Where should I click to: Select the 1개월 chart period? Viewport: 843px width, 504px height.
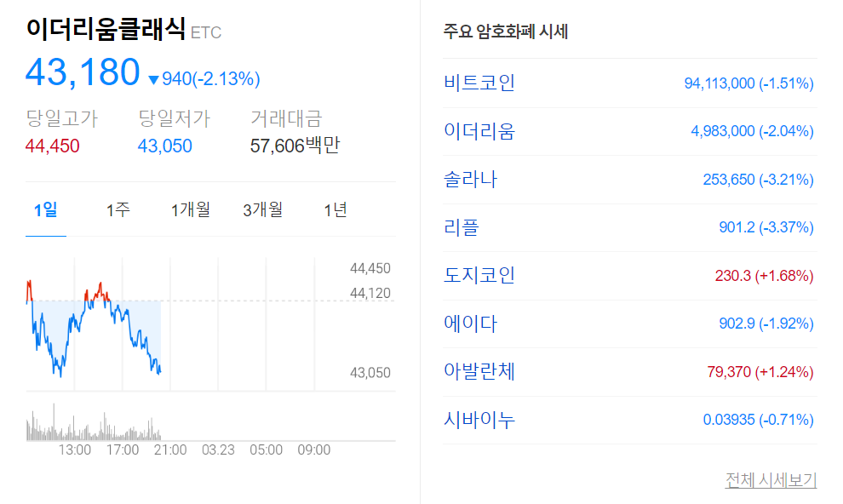pyautogui.click(x=189, y=209)
